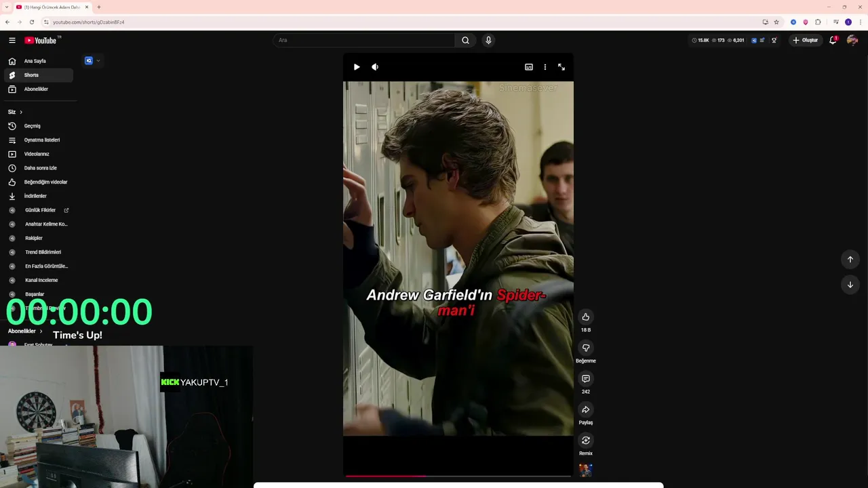Open Chrome media controls icon
Screen dimensions: 868x488
point(836,22)
